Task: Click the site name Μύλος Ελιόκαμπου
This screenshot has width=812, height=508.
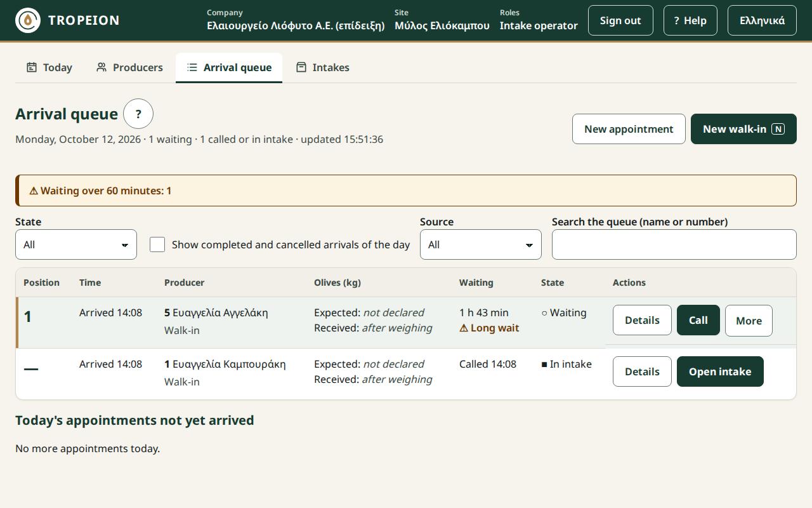Action: pos(442,25)
